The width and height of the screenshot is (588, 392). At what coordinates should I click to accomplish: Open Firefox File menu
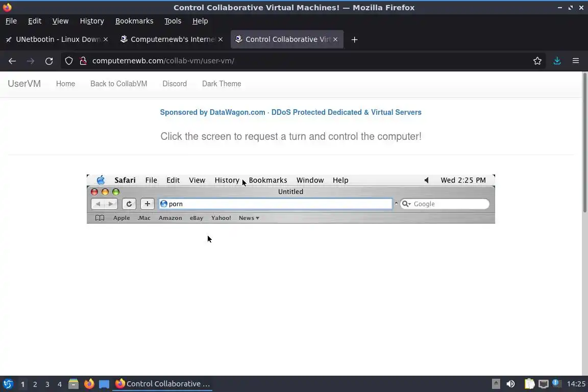click(x=11, y=21)
